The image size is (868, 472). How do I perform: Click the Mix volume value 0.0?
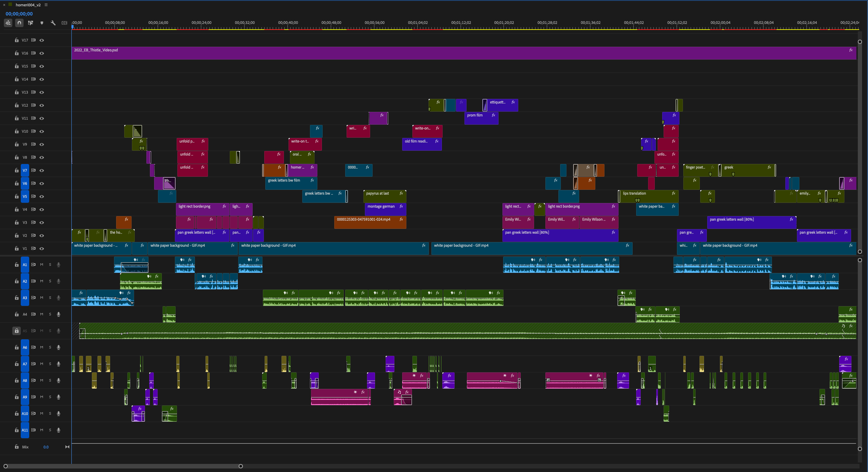coord(46,447)
